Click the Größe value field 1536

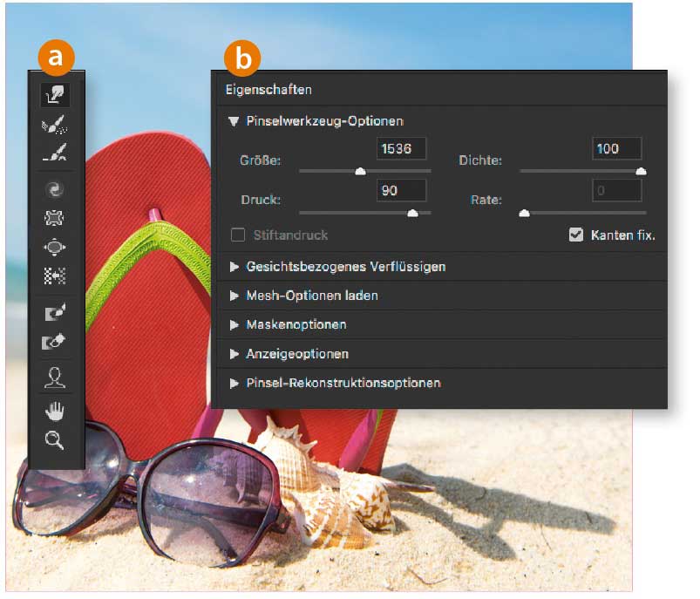(x=401, y=149)
